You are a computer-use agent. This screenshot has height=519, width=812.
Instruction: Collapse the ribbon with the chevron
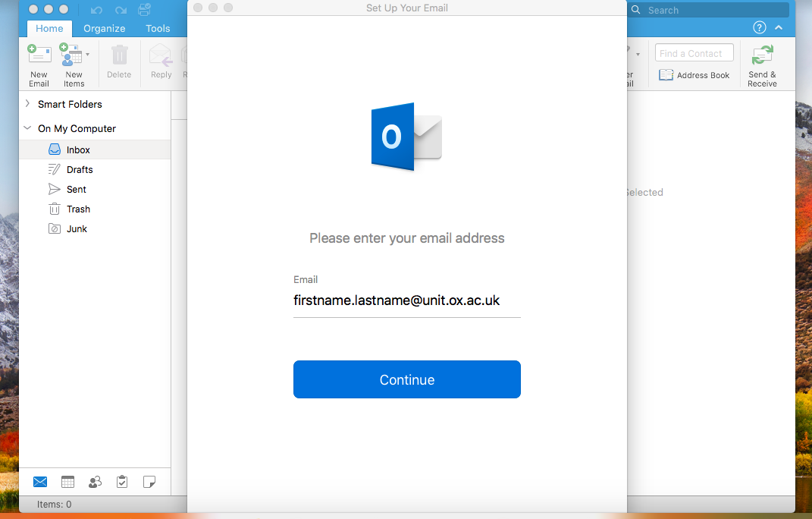coord(779,27)
